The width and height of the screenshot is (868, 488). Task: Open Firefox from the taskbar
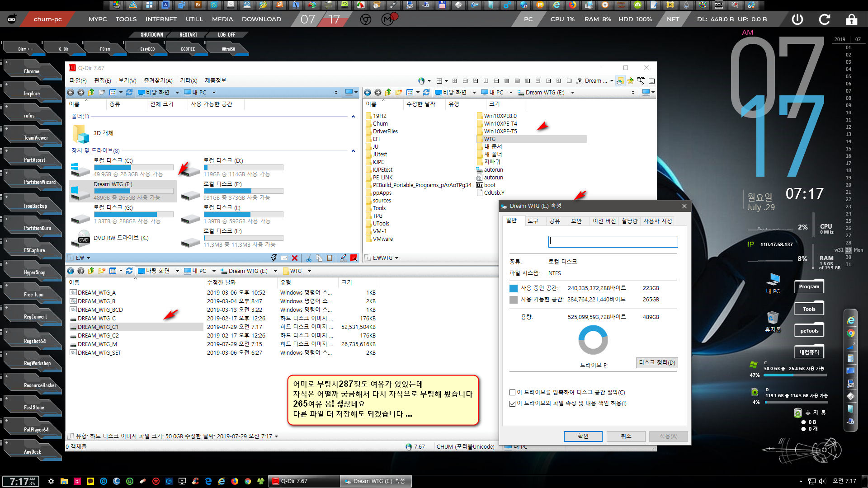pyautogui.click(x=235, y=481)
